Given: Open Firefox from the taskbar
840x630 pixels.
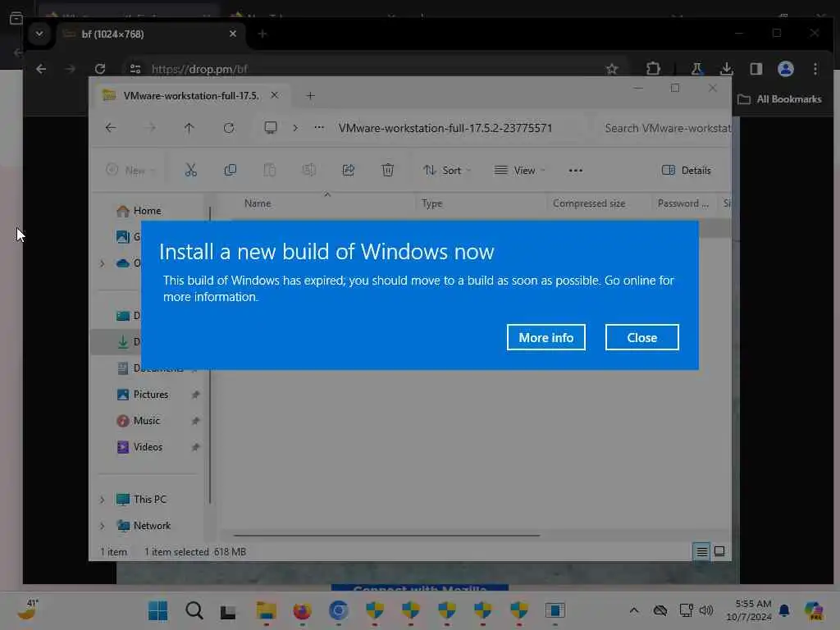Looking at the screenshot, I should click(x=302, y=610).
